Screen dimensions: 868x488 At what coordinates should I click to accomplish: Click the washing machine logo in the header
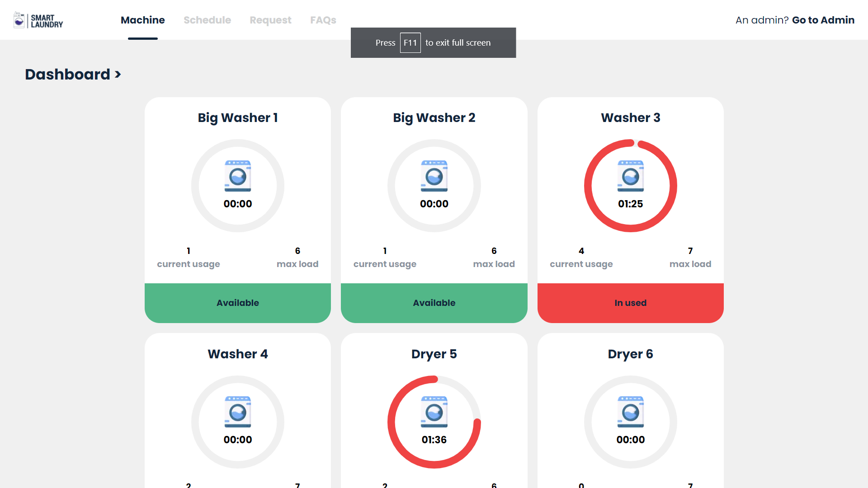[x=18, y=20]
